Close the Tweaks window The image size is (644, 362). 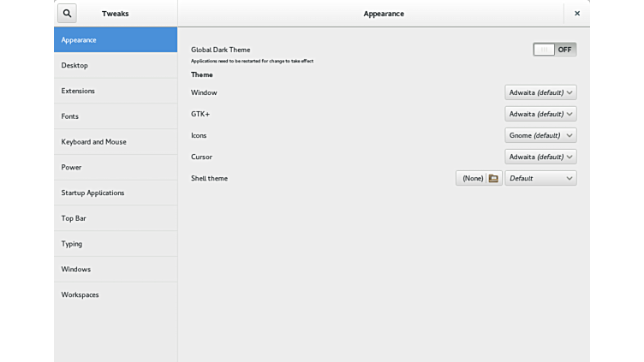576,14
